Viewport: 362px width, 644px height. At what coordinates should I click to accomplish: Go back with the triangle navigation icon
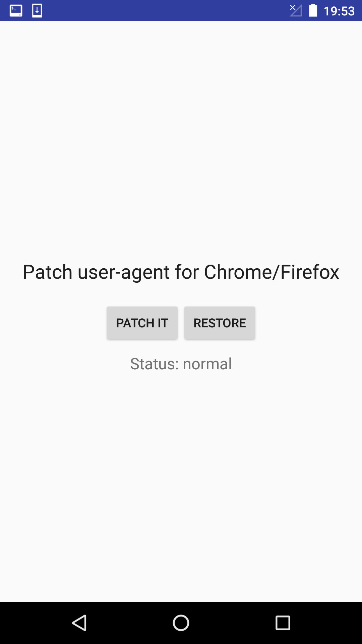pyautogui.click(x=80, y=623)
